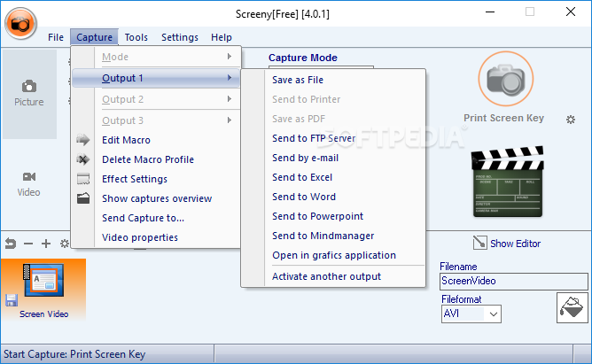Minimize the Screeny window
592x364 pixels.
tap(490, 12)
